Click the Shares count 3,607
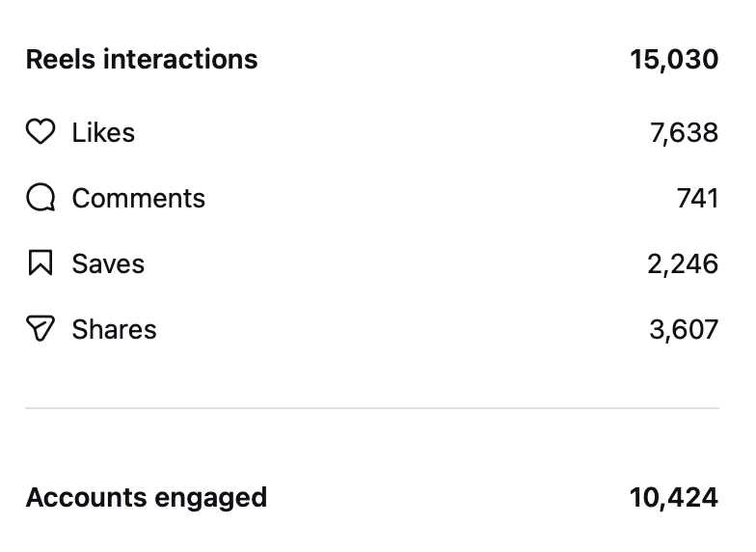The width and height of the screenshot is (756, 552). pos(684,329)
